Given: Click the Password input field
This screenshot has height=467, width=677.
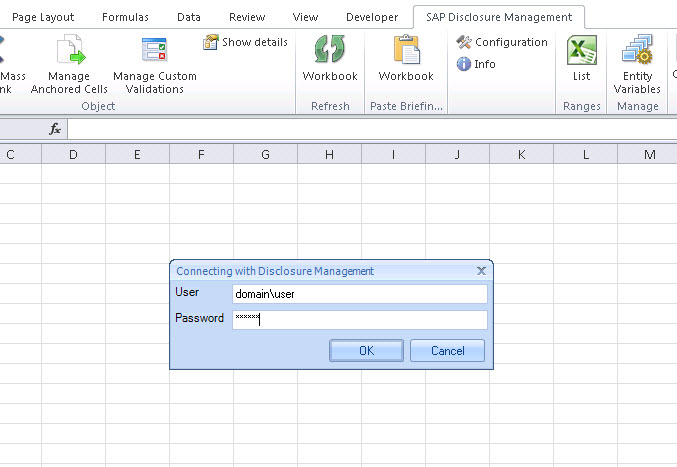Looking at the screenshot, I should [360, 320].
